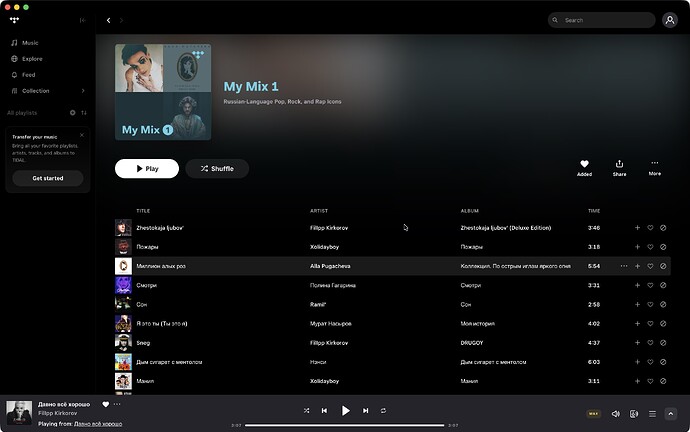Open the user profile icon
The image size is (690, 432).
670,20
